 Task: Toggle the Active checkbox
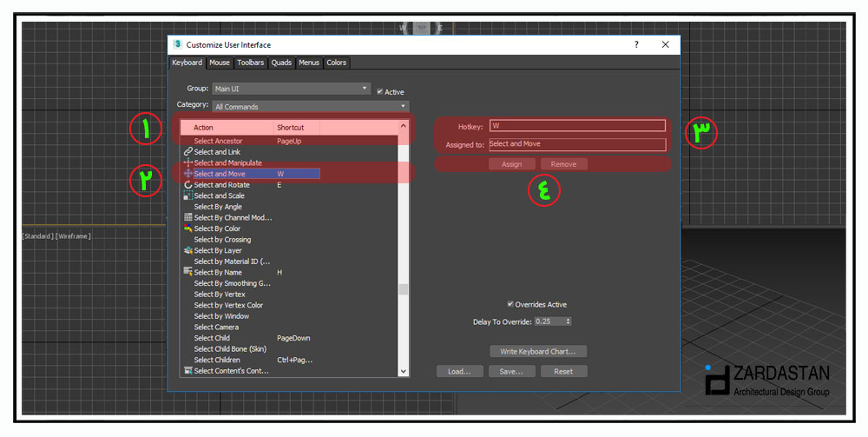pos(380,92)
